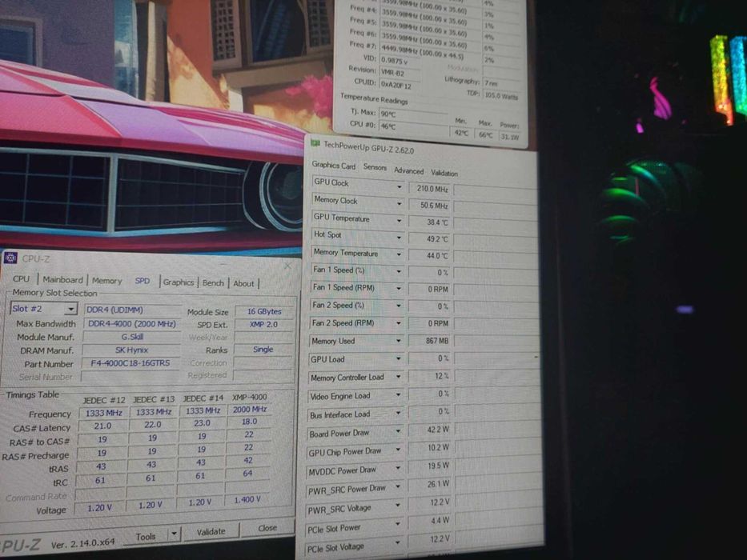
Task: Open the CPU tab in CPU-Z
Action: click(21, 279)
